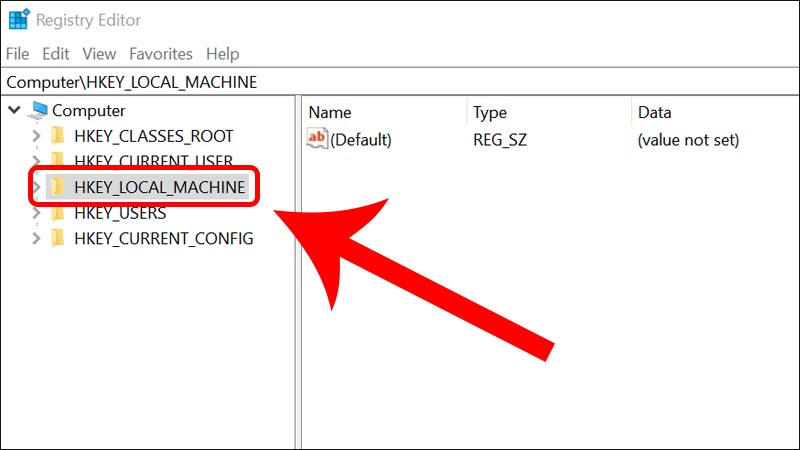Click the HKEY_LOCAL_MACHINE folder icon
Screen dimensions: 800x450
[58, 187]
